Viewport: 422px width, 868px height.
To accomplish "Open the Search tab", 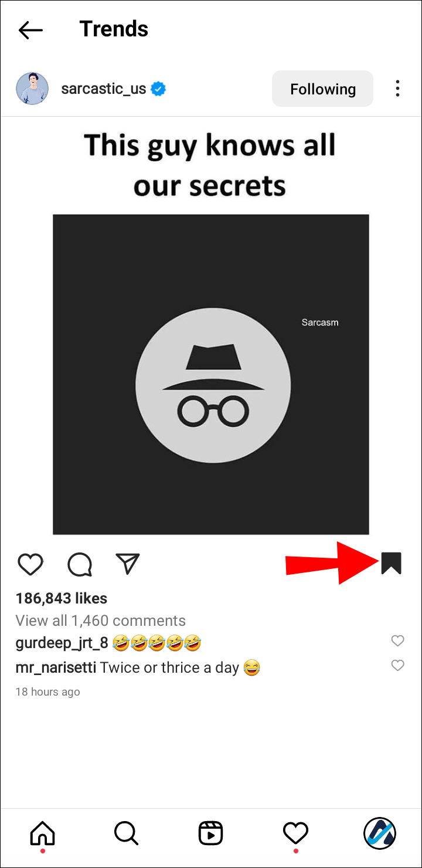I will (x=126, y=832).
